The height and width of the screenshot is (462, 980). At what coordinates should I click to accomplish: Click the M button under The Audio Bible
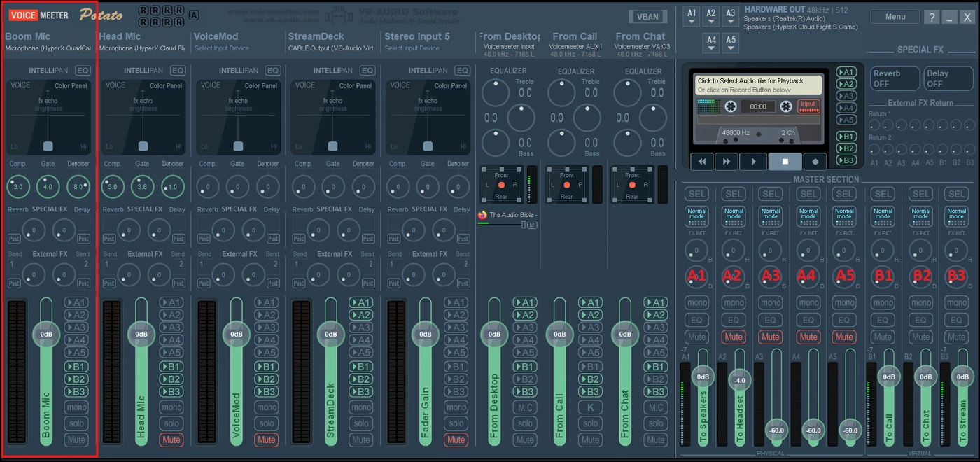(x=532, y=225)
